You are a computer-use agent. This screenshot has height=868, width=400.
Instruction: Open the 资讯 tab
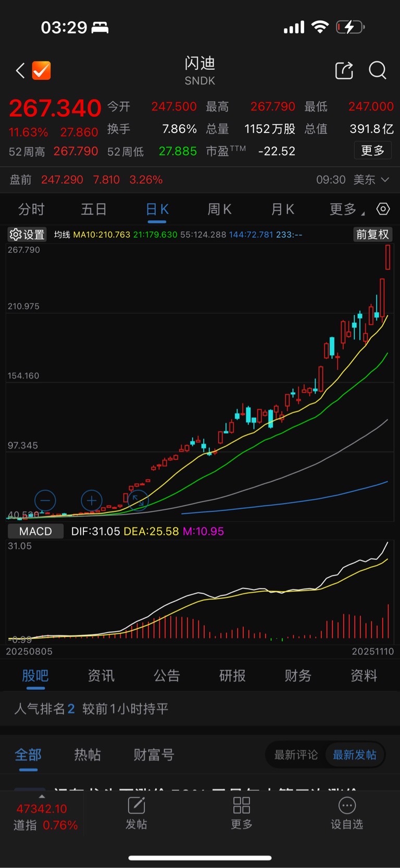(x=101, y=676)
